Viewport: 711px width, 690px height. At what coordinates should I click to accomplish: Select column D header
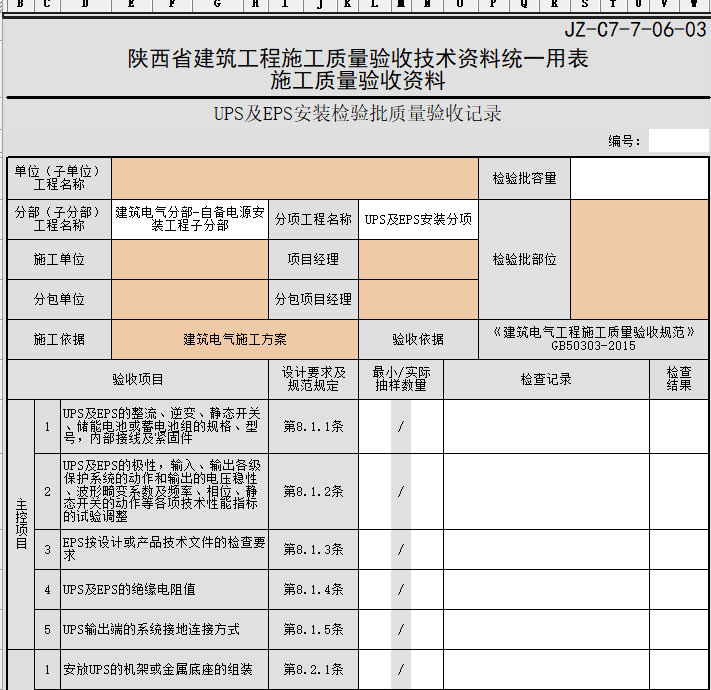point(86,5)
